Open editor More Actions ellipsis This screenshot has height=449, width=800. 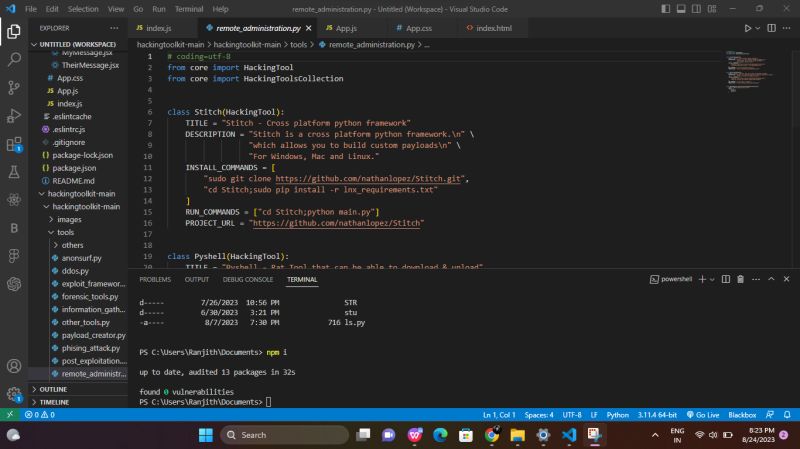pos(786,28)
